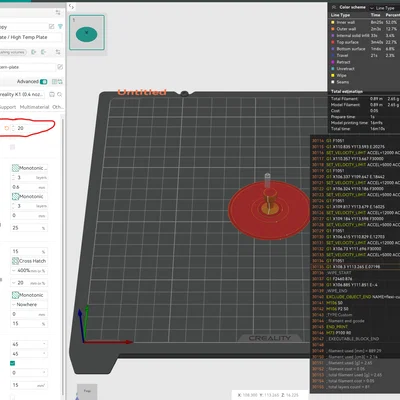400x400 pixels.
Task: Click the filament edit icon beside the filter
Action: (51, 26)
